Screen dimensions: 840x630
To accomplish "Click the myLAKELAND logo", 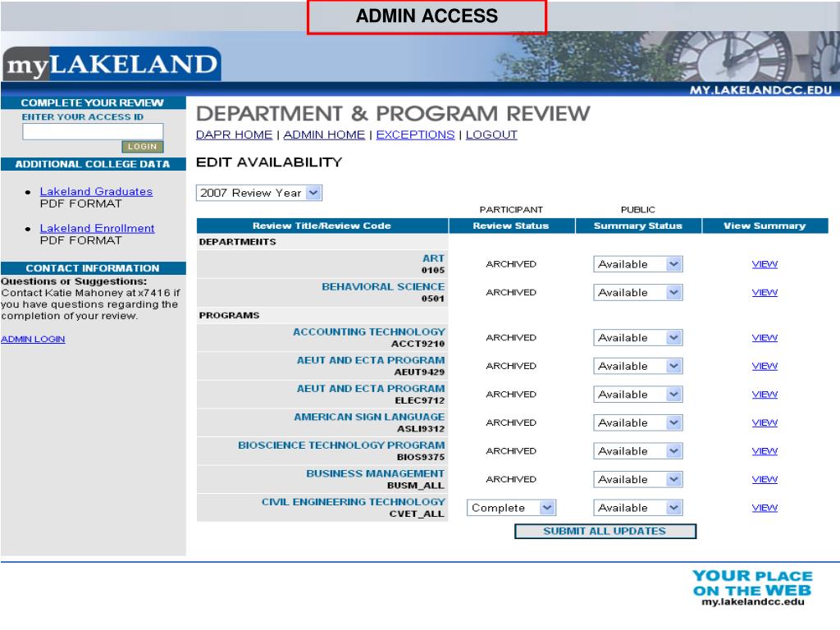I will click(112, 64).
